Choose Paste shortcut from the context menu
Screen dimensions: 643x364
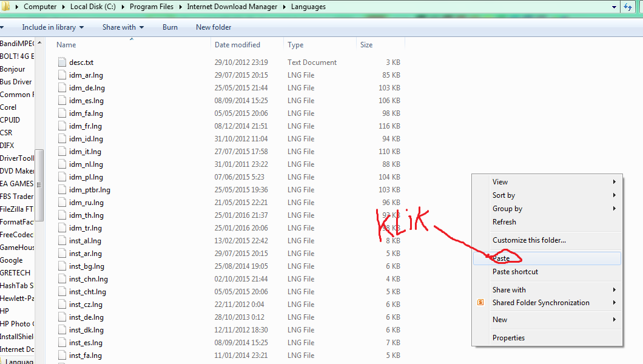pos(515,271)
